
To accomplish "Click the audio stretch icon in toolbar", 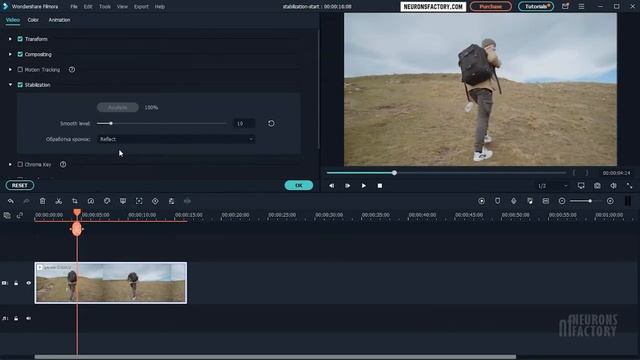I will (187, 201).
